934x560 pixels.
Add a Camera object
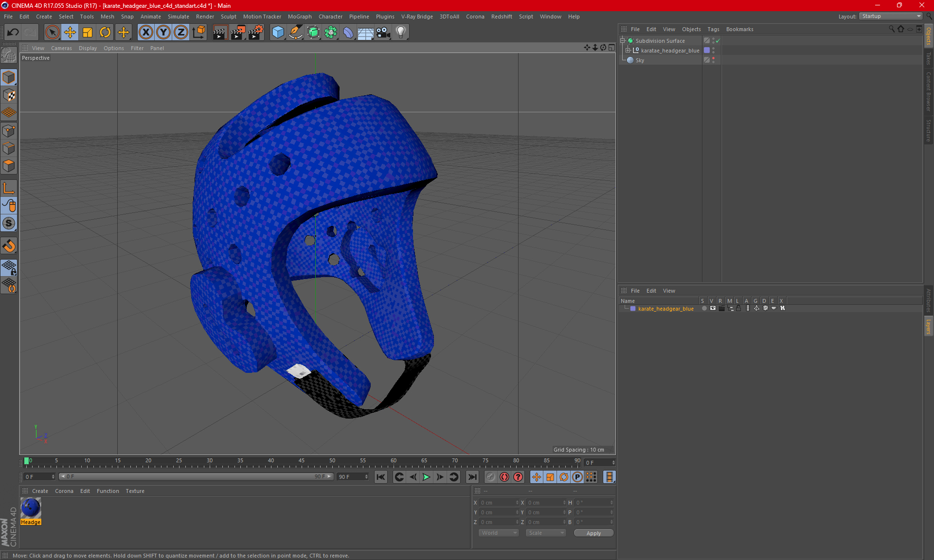pyautogui.click(x=383, y=33)
